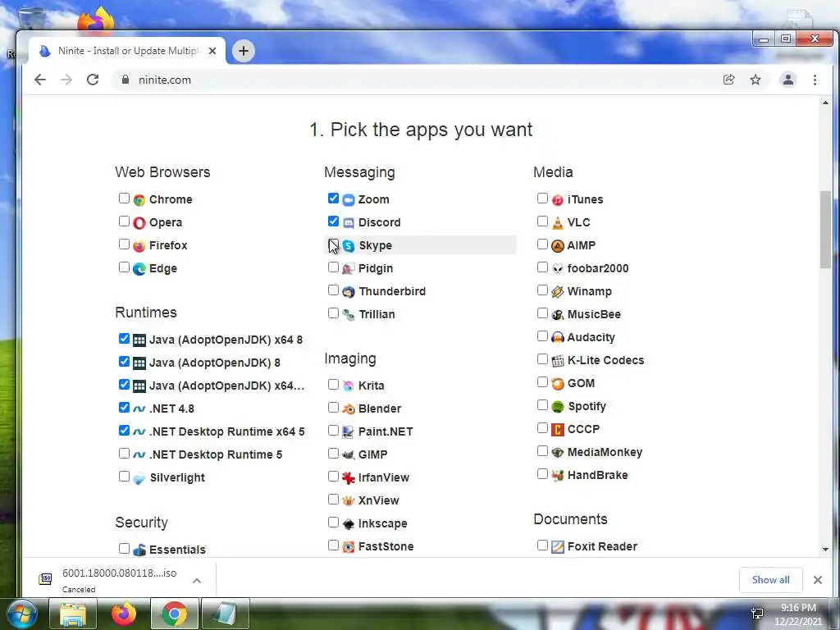
Task: Reload the ninite.com page
Action: click(93, 80)
